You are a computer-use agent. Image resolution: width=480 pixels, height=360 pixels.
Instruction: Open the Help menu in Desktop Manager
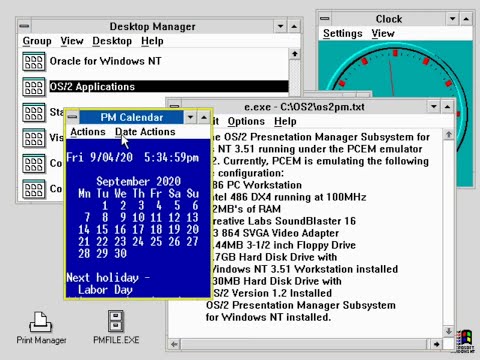click(152, 41)
